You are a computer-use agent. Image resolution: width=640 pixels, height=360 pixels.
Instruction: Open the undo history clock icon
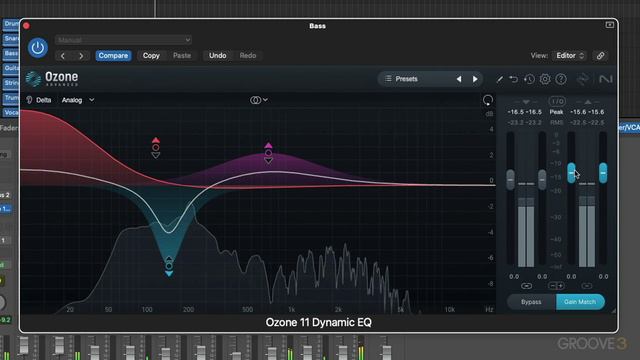point(529,79)
